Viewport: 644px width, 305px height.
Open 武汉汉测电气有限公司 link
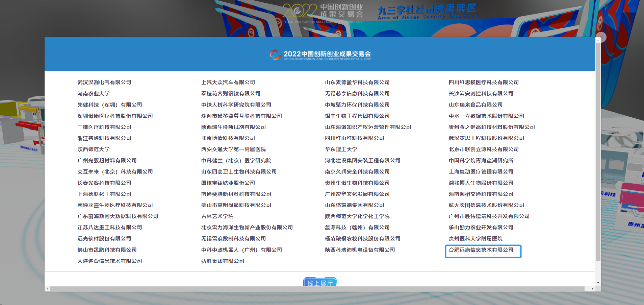pos(104,83)
